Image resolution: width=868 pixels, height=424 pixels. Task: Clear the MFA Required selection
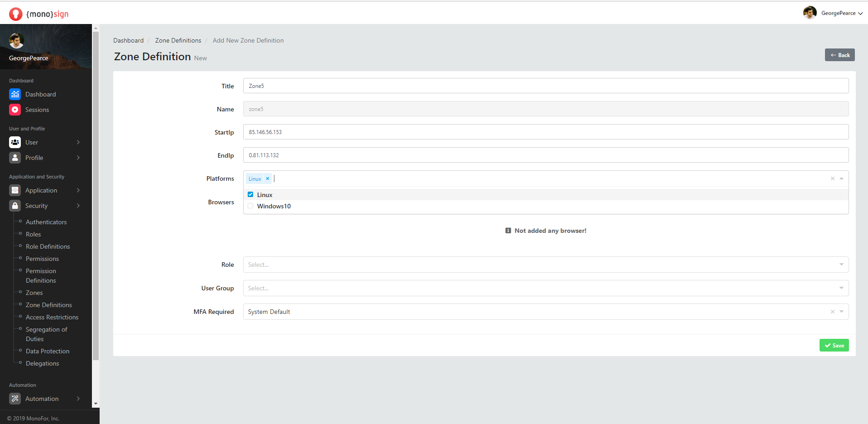point(832,312)
